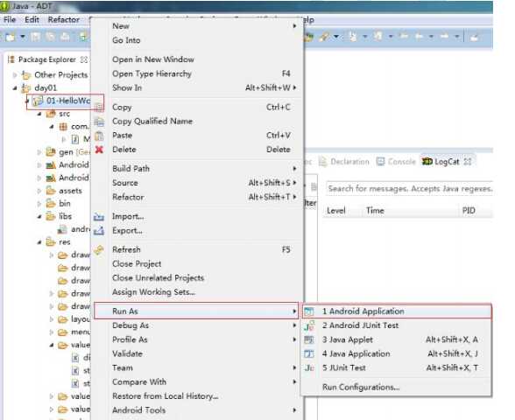Click the Android JUnit Test icon

309,325
